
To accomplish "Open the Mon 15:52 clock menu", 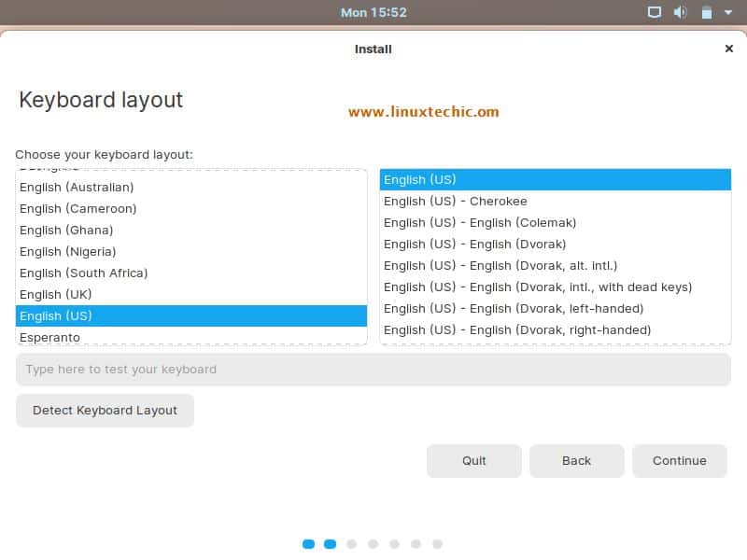I will (373, 12).
